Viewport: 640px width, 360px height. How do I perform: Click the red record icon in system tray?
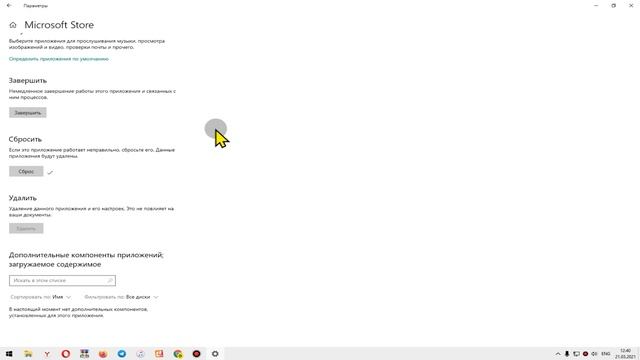(x=585, y=353)
